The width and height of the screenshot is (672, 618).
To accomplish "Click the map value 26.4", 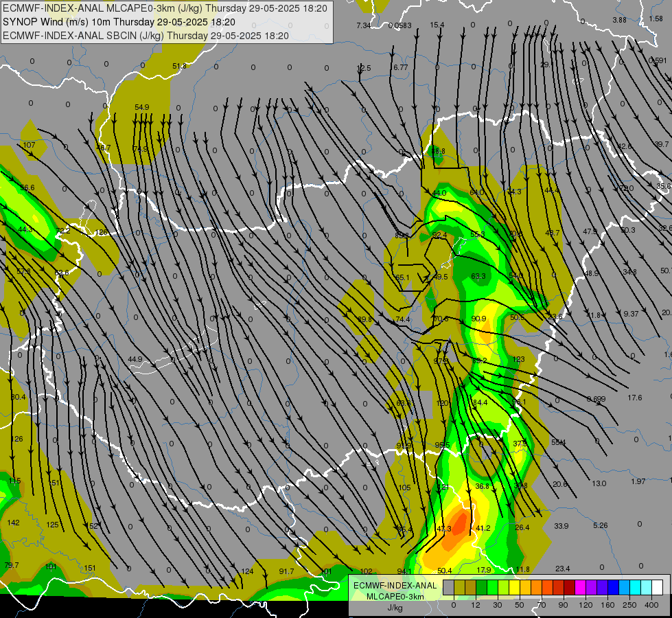I will coord(522,527).
